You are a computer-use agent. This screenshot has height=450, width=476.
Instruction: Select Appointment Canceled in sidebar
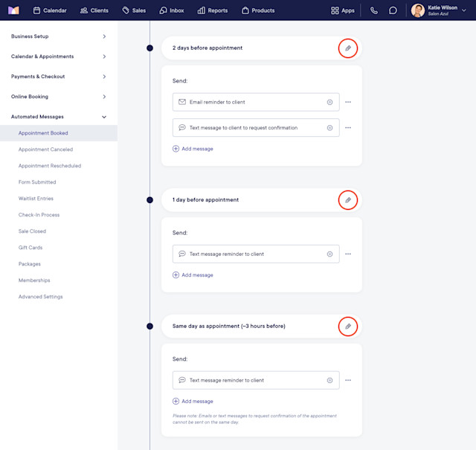coord(45,150)
